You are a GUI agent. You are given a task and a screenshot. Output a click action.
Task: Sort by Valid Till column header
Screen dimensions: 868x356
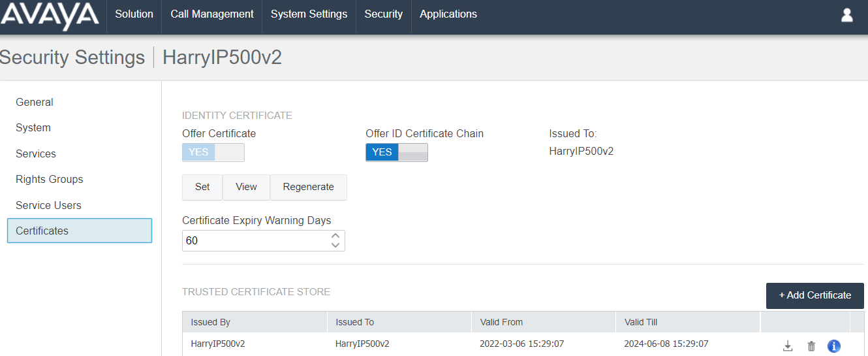click(x=688, y=322)
